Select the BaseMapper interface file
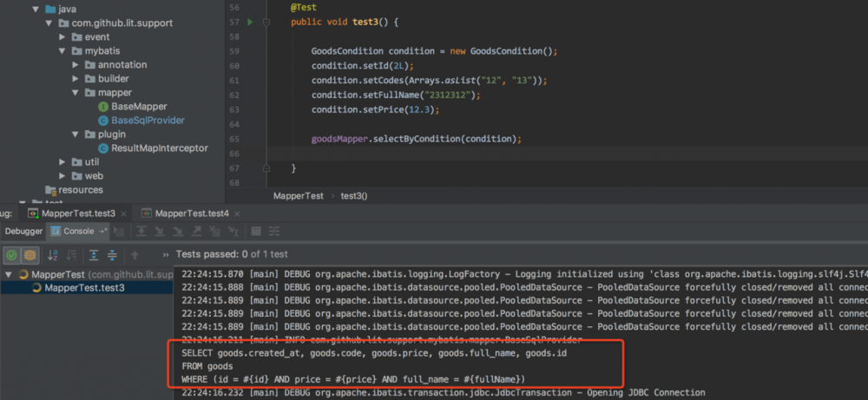 pos(139,106)
